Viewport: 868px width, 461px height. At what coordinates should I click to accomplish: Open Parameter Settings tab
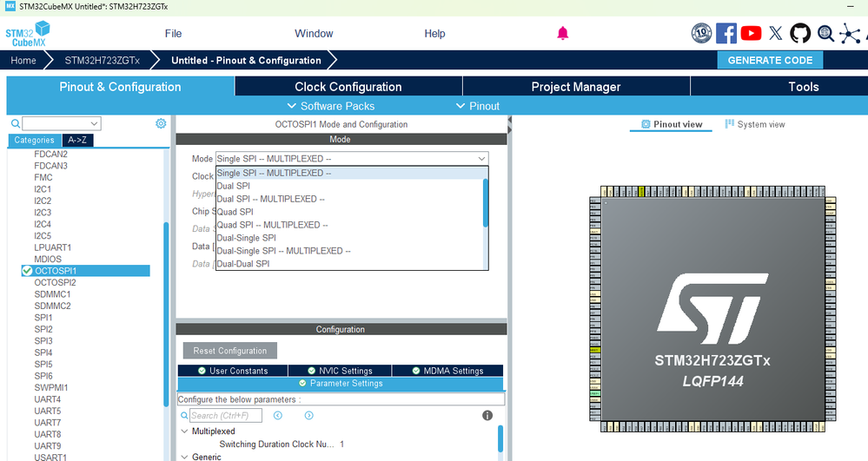point(341,383)
